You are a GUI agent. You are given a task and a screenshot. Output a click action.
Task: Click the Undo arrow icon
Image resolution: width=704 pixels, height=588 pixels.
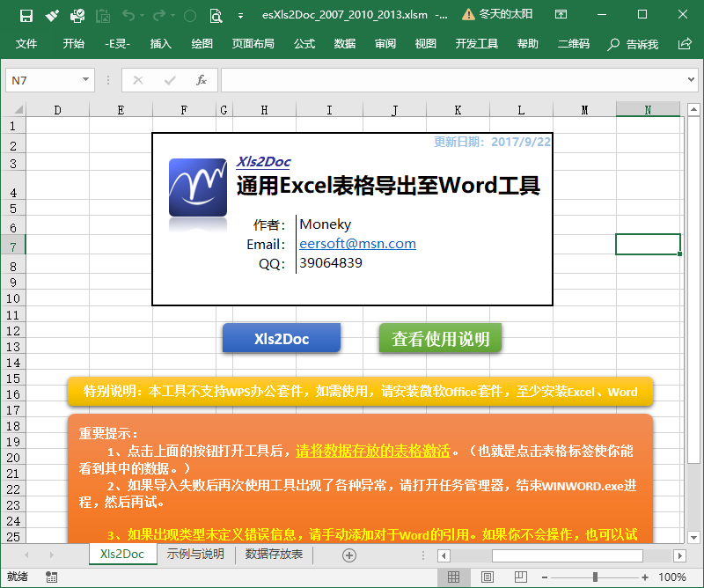tap(128, 16)
